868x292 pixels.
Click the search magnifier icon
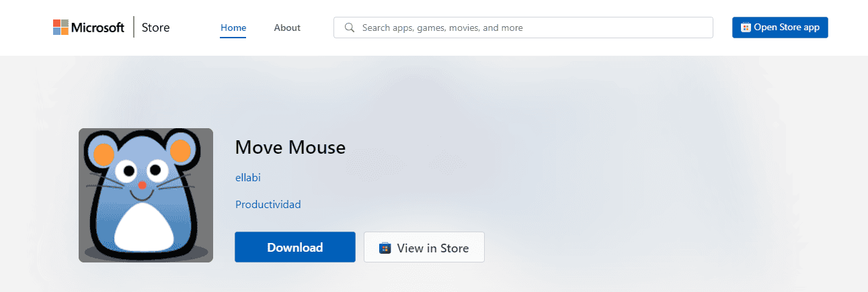pos(350,28)
